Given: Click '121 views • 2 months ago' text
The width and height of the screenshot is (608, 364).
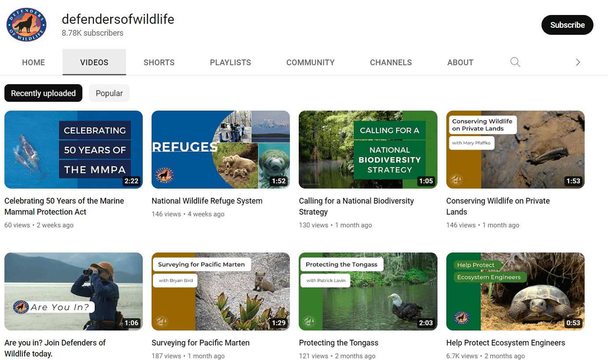Looking at the screenshot, I should pyautogui.click(x=337, y=356).
